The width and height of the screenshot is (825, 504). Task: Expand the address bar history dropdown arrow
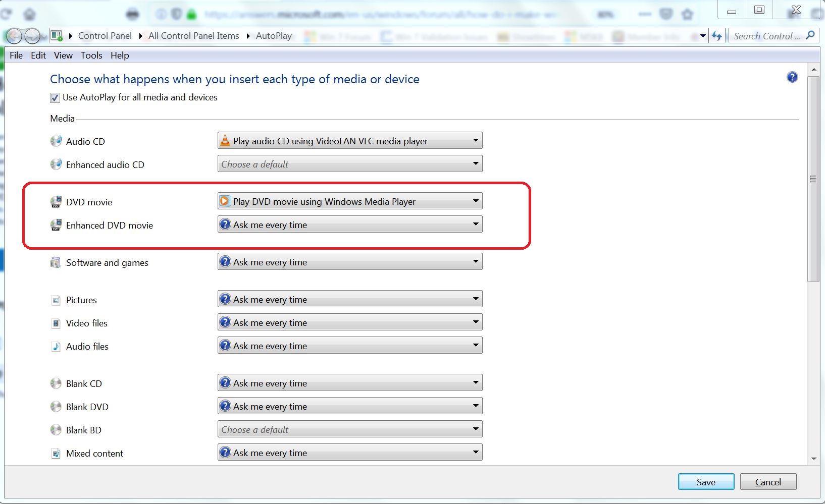tap(703, 36)
